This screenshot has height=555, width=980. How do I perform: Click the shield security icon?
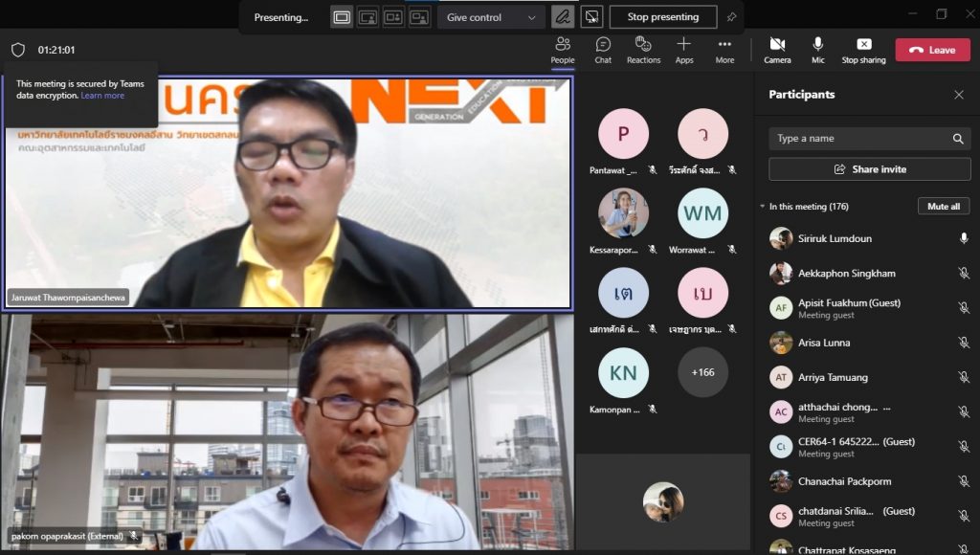(x=18, y=50)
